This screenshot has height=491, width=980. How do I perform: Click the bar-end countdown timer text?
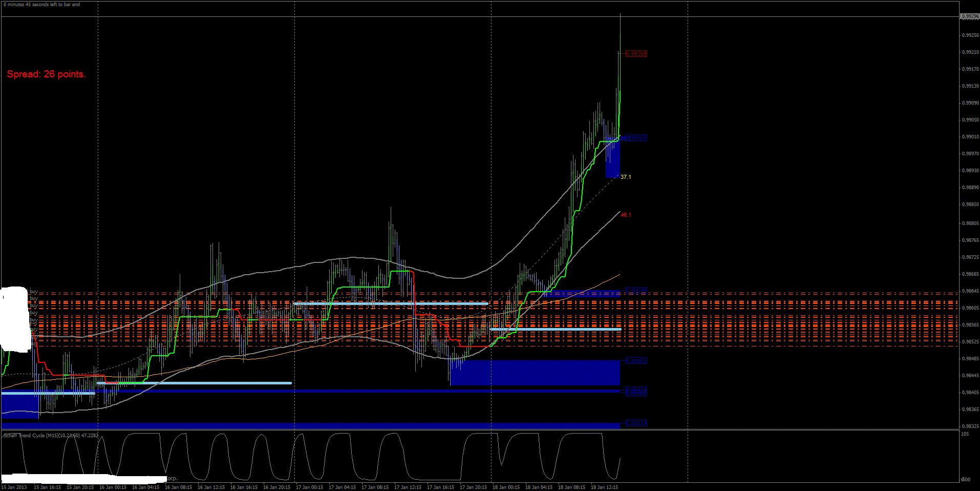coord(42,5)
